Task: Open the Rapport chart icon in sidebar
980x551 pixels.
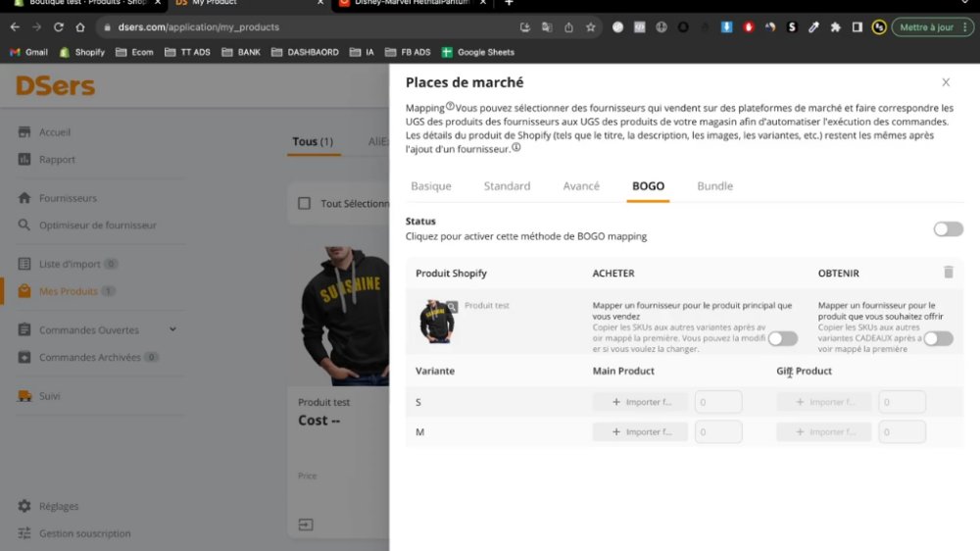Action: (x=24, y=159)
